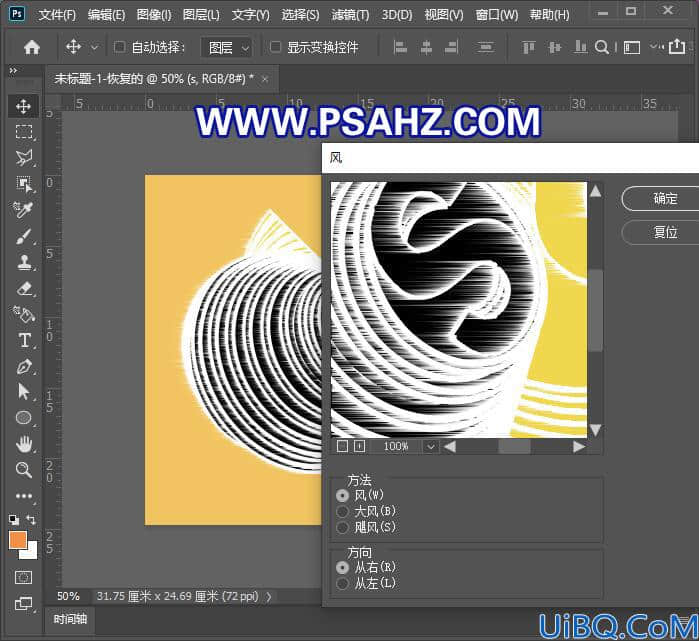This screenshot has width=699, height=641.
Task: Open the workspace switcher dropdown arrow
Action: click(654, 46)
